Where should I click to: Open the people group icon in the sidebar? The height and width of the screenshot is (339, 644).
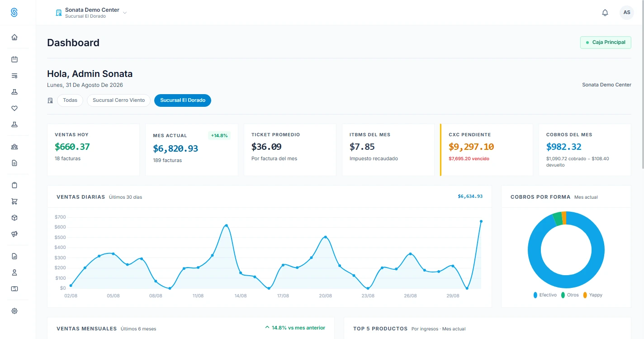click(x=14, y=147)
